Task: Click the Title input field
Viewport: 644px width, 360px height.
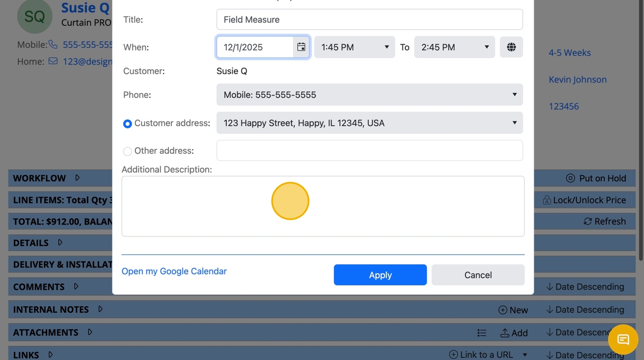Action: click(369, 20)
